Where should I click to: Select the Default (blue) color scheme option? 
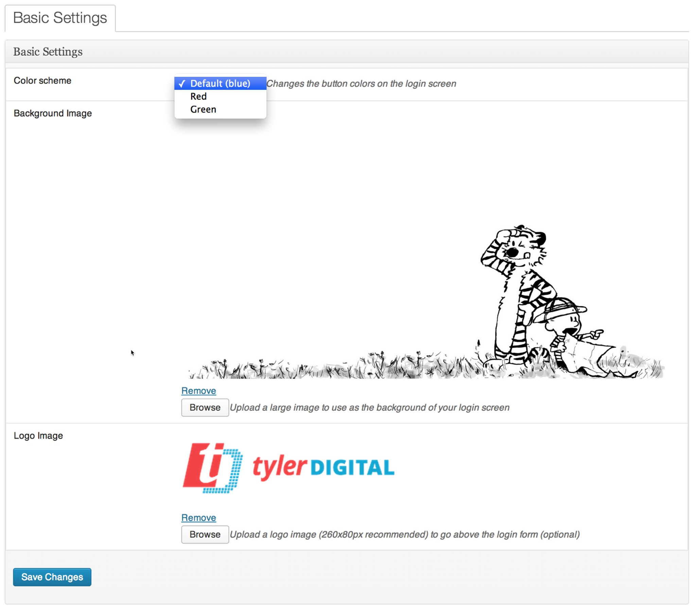[x=220, y=84]
